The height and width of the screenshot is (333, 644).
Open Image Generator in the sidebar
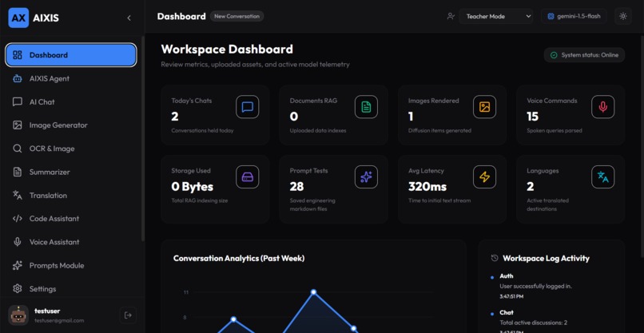click(70, 125)
